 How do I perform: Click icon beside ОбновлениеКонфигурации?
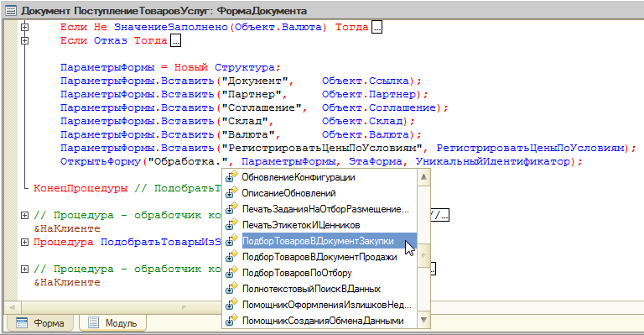click(x=231, y=177)
